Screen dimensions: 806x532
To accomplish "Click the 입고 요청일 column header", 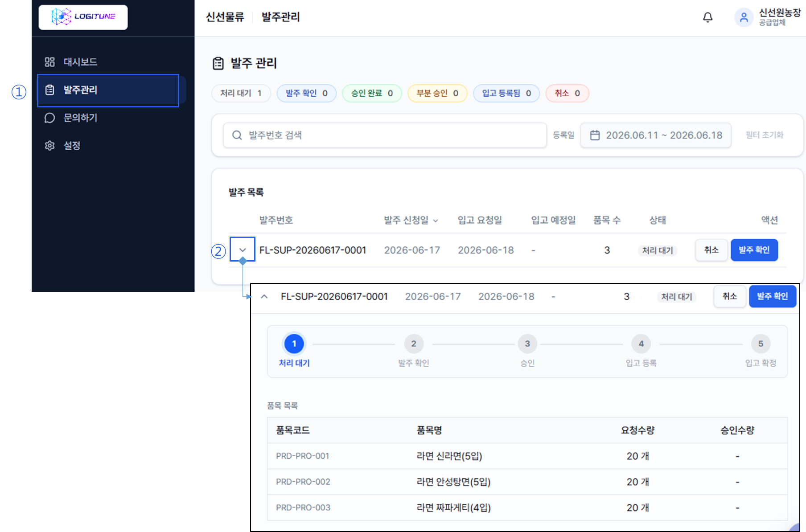I will 480,220.
